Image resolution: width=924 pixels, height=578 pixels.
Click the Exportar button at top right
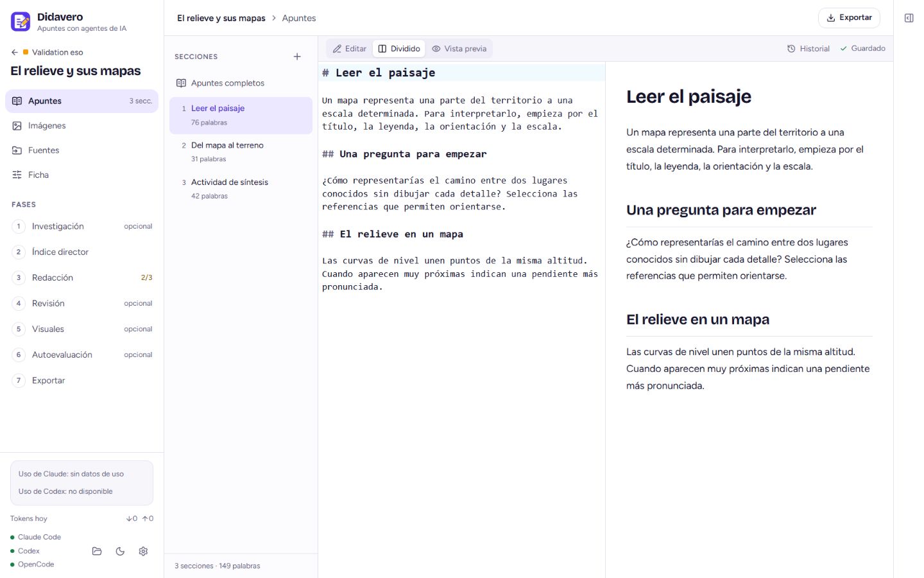click(x=849, y=18)
